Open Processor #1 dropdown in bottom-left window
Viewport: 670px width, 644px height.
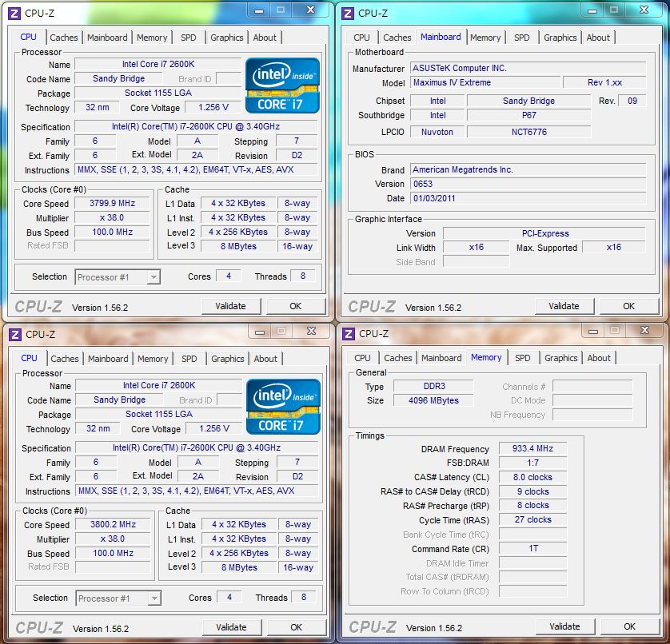[x=118, y=598]
